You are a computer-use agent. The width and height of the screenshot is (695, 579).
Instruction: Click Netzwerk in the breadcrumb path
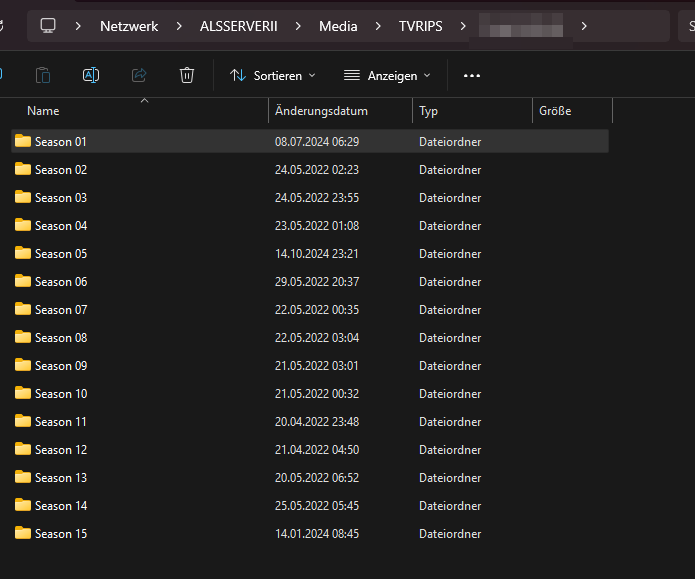click(x=129, y=26)
